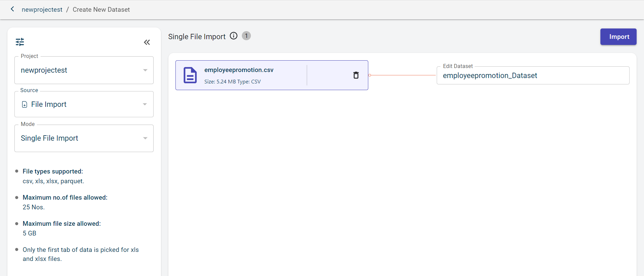The width and height of the screenshot is (644, 276).
Task: Click the Project dropdown arrow
Action: 145,70
